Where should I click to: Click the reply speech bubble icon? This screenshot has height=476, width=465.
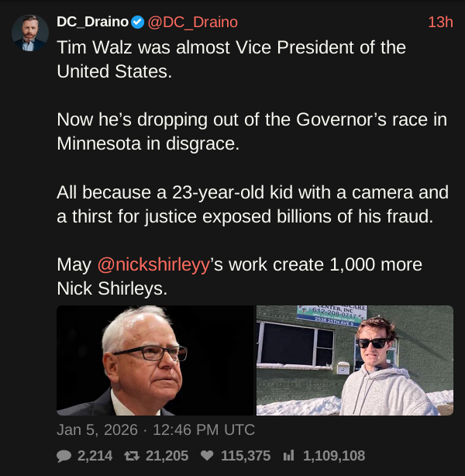tap(64, 456)
